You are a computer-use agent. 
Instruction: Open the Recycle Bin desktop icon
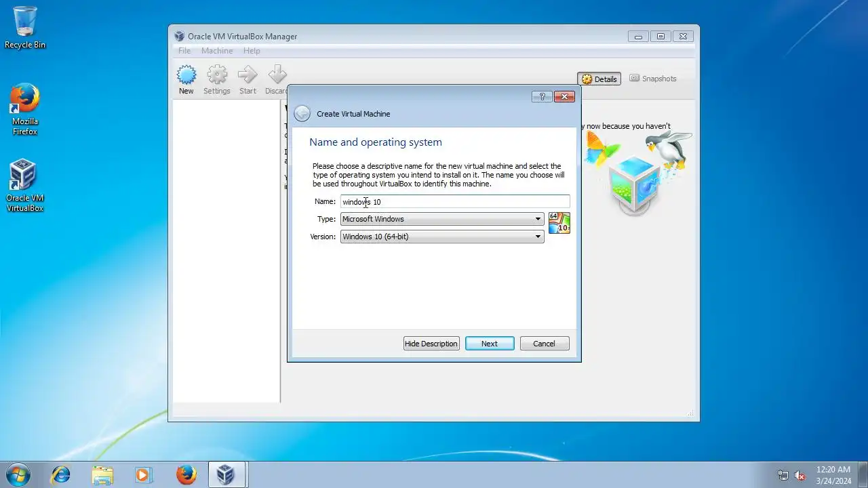click(x=25, y=28)
